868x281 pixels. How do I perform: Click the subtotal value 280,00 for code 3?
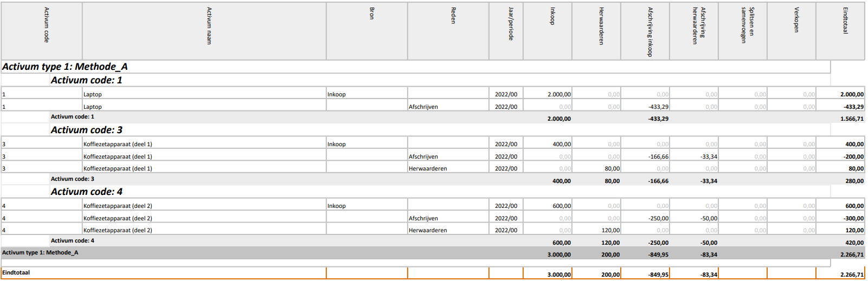click(854, 181)
